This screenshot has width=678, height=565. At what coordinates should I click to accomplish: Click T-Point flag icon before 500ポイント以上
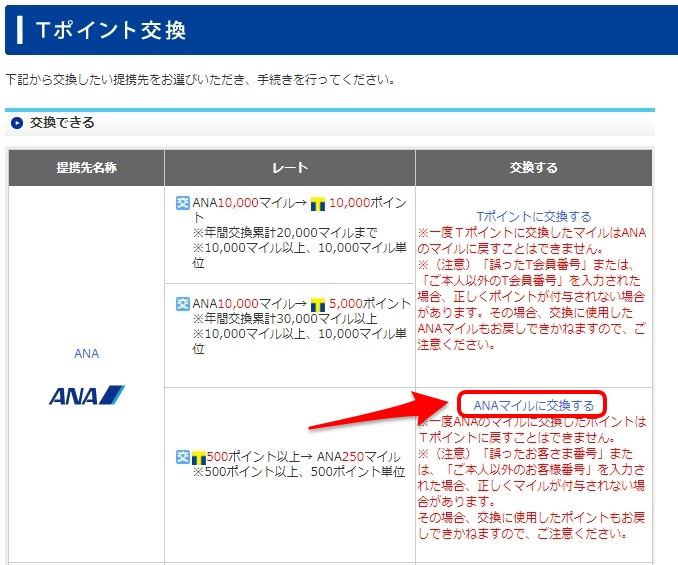198,458
